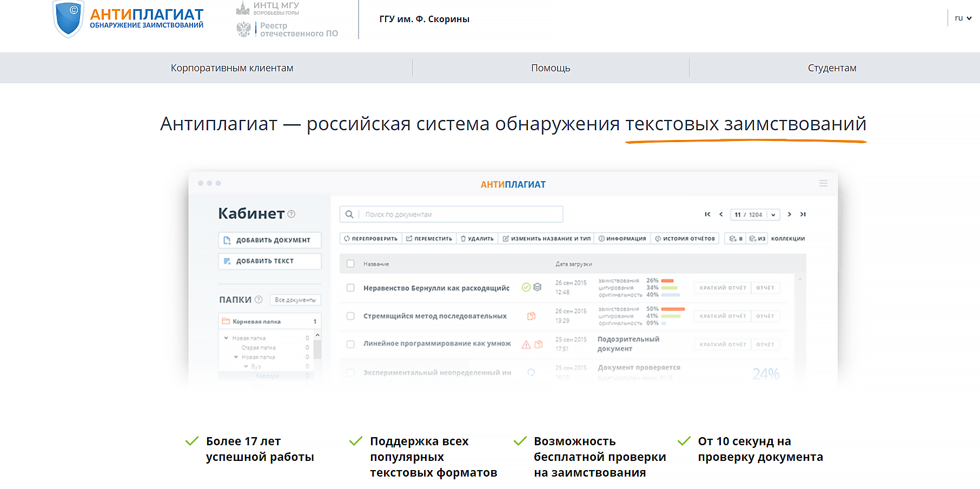Open the Корпоративным клиентам menu
The height and width of the screenshot is (489, 980).
point(232,68)
